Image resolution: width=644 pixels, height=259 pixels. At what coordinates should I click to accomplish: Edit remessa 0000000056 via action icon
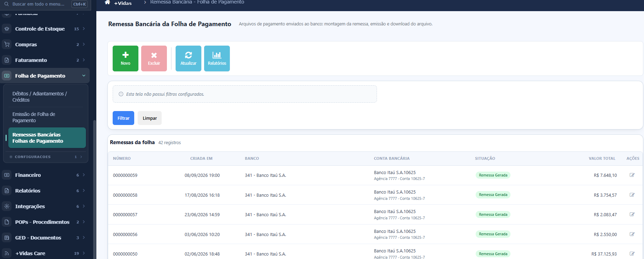click(632, 234)
